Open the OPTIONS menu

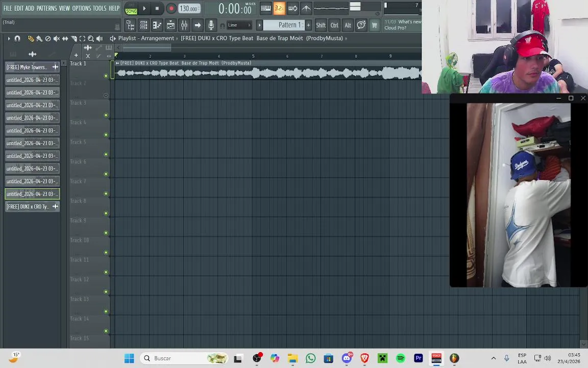coord(81,8)
